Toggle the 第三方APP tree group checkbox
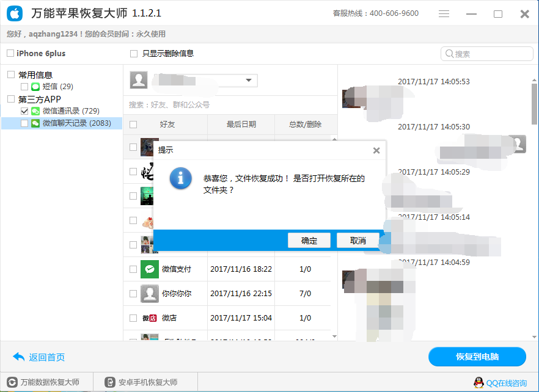This screenshot has height=392, width=539. pos(11,99)
